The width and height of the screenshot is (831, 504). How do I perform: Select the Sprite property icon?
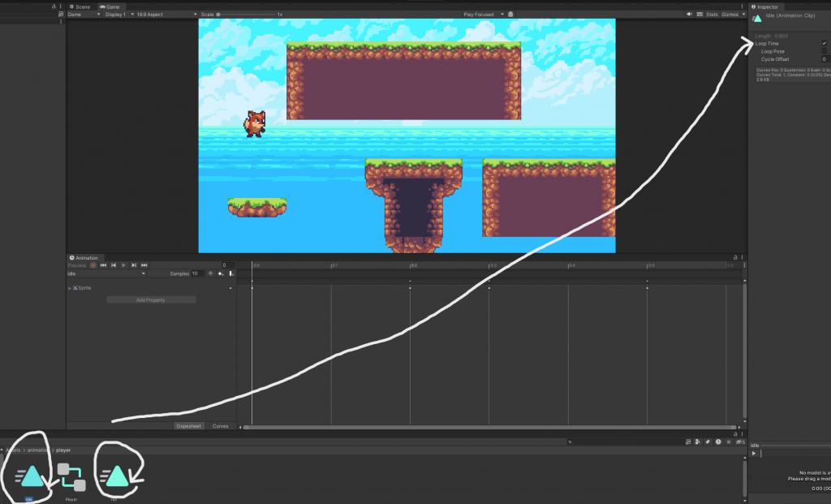point(75,288)
